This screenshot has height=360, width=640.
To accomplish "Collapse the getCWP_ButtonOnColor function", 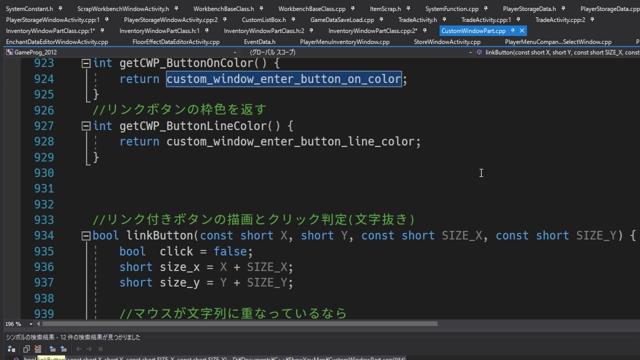I will click(x=86, y=63).
